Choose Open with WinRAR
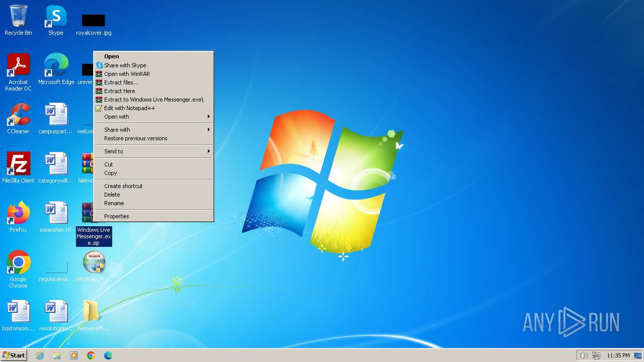644x362 pixels. pos(154,74)
